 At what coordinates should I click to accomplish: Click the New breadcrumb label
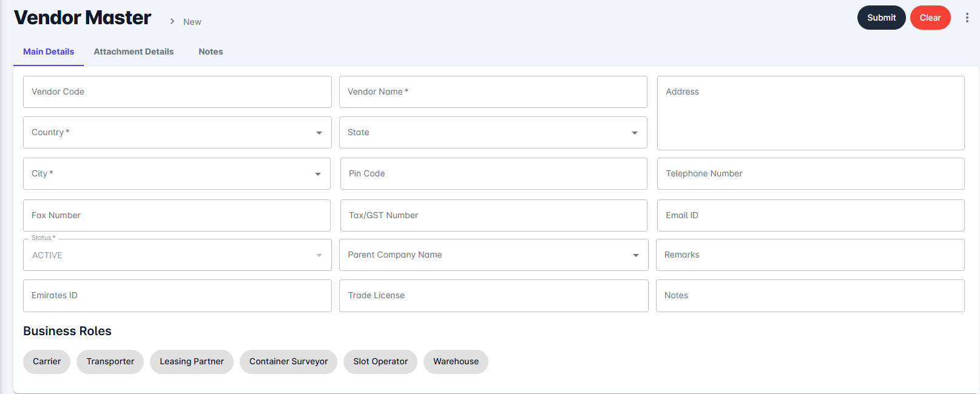point(192,22)
